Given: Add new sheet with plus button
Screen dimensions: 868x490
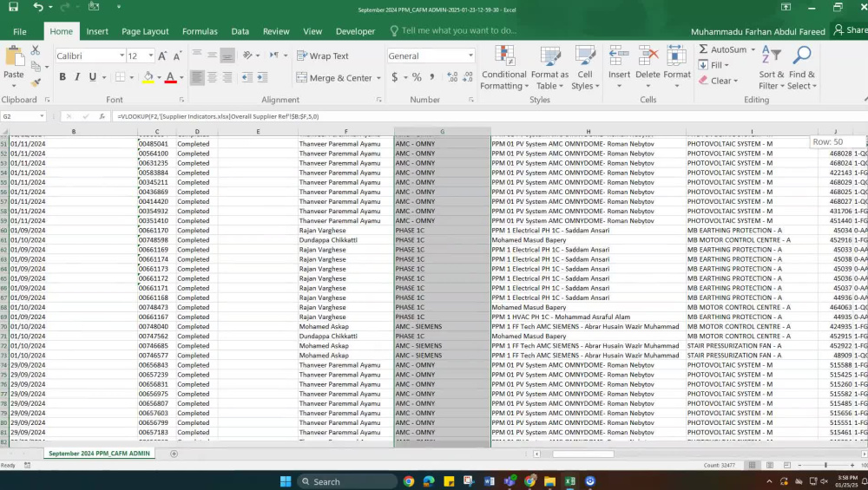Looking at the screenshot, I should 174,454.
